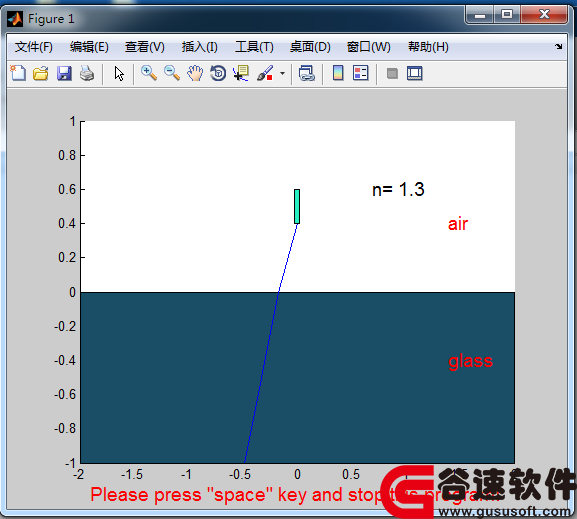Toggle the Data Cursor tool
This screenshot has height=519, width=577.
[x=241, y=73]
